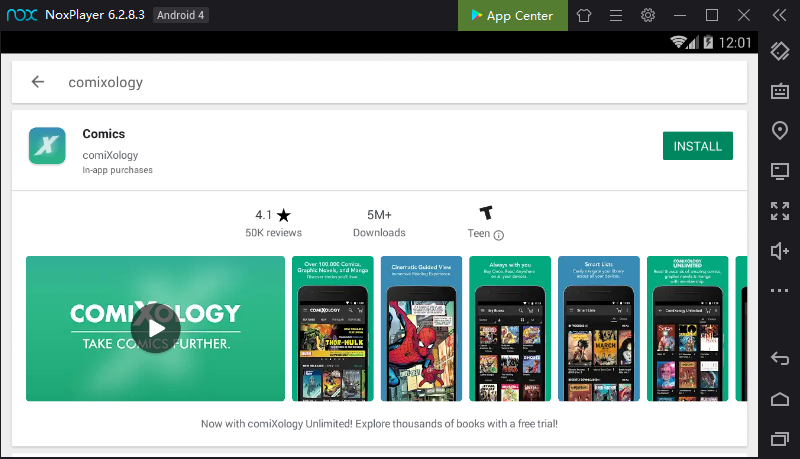Open the App Center tab
Viewport: 800px width, 459px height.
tap(513, 15)
